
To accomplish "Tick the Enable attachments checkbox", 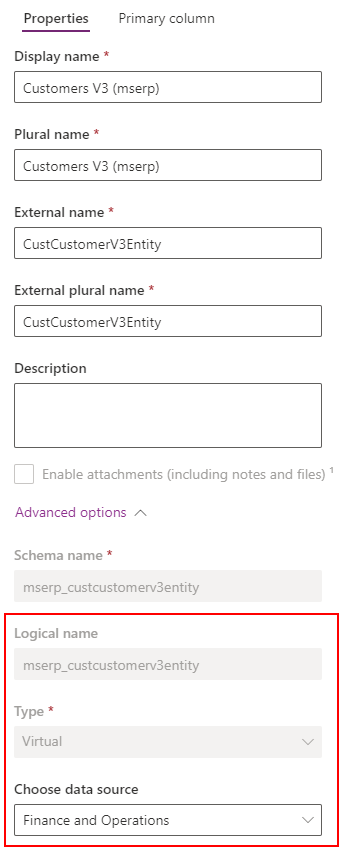I will 24,474.
